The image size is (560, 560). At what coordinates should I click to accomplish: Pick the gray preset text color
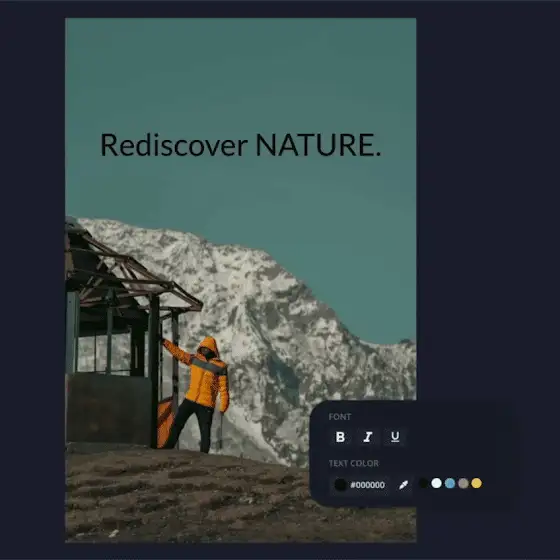(463, 483)
